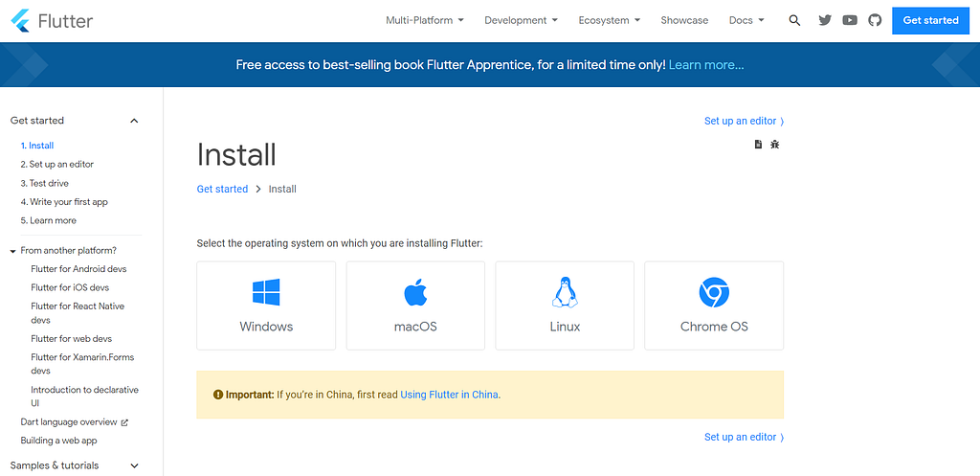Click the Flutter logo in header

click(52, 21)
